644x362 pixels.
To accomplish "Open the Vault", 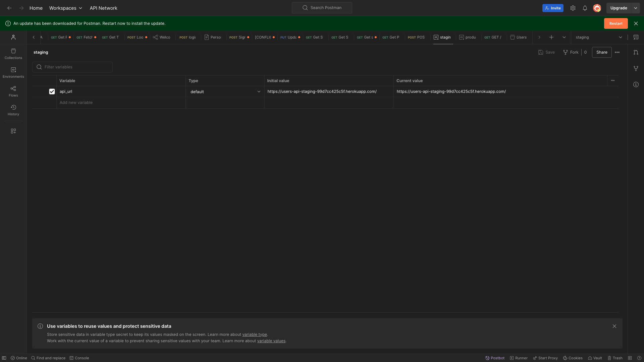I will [x=595, y=358].
